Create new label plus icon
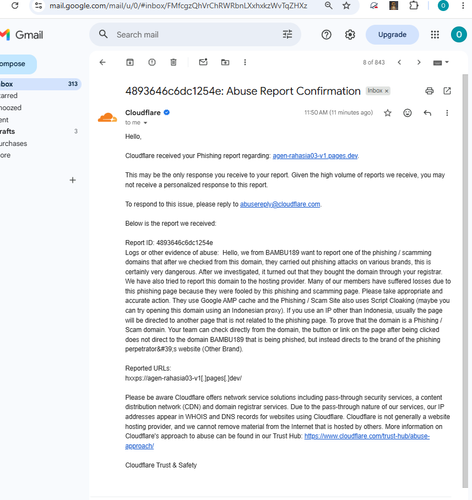The height and width of the screenshot is (500, 472). [x=72, y=180]
